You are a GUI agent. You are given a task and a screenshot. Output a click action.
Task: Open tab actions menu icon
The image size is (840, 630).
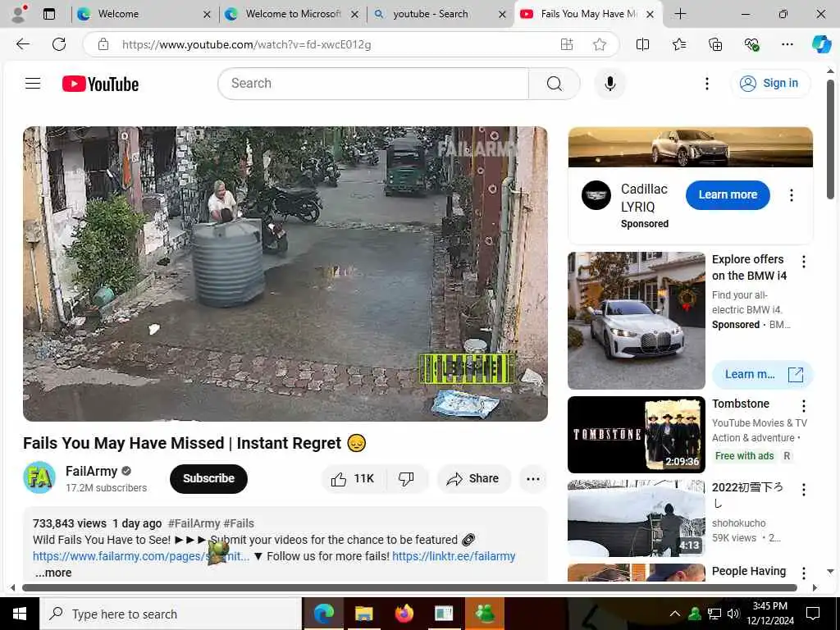[49, 14]
